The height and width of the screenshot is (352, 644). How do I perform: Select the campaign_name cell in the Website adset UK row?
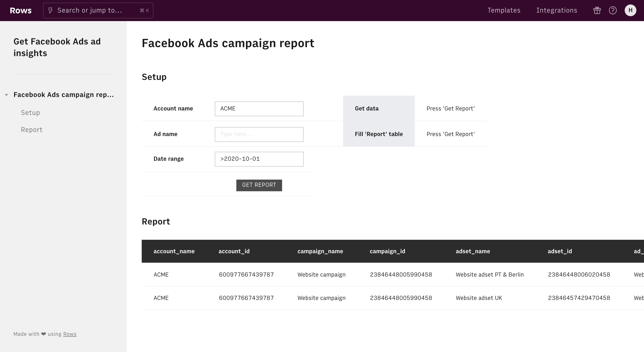[x=322, y=298]
